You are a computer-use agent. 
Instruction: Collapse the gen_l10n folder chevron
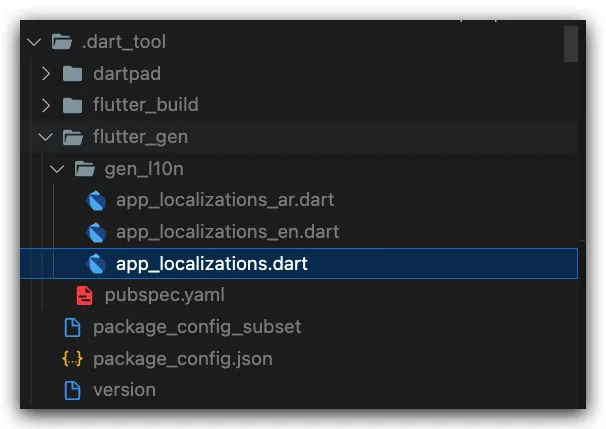(x=58, y=169)
